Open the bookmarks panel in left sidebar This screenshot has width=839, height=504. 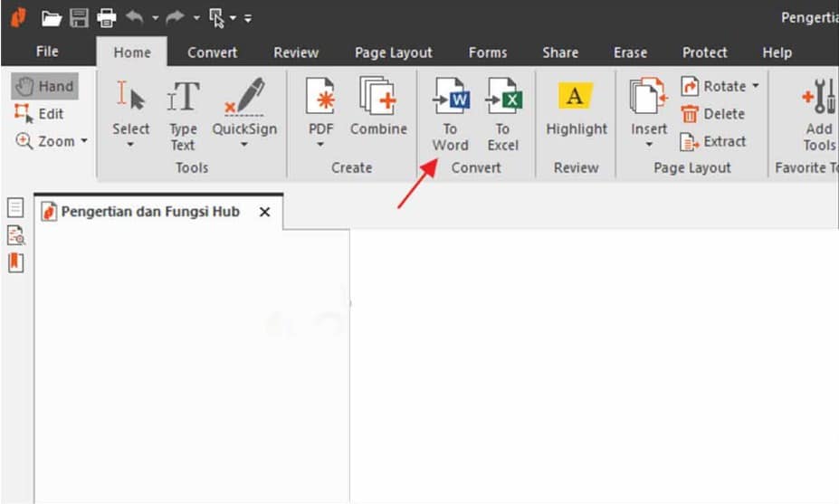coord(15,262)
